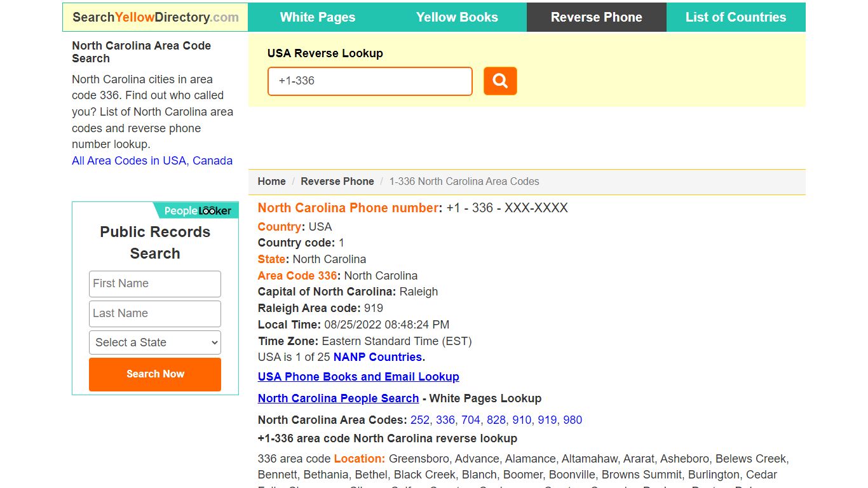The height and width of the screenshot is (488, 868).
Task: Click the USA Reverse Lookup label
Action: tap(325, 53)
